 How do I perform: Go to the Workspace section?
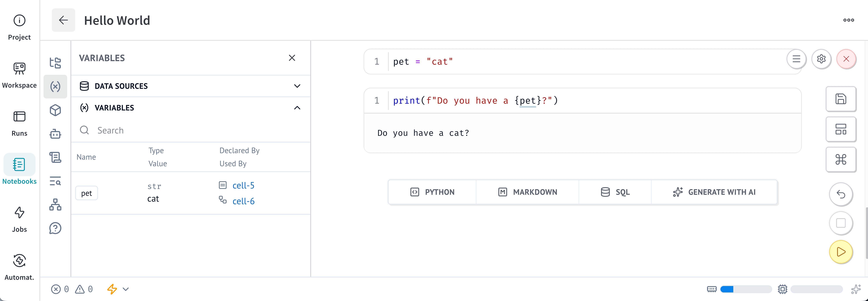coord(19,75)
